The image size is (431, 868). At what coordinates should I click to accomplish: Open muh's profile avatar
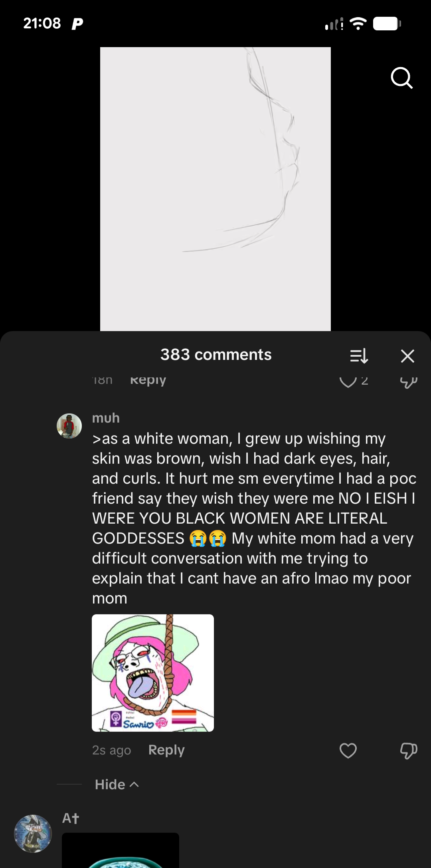[69, 426]
